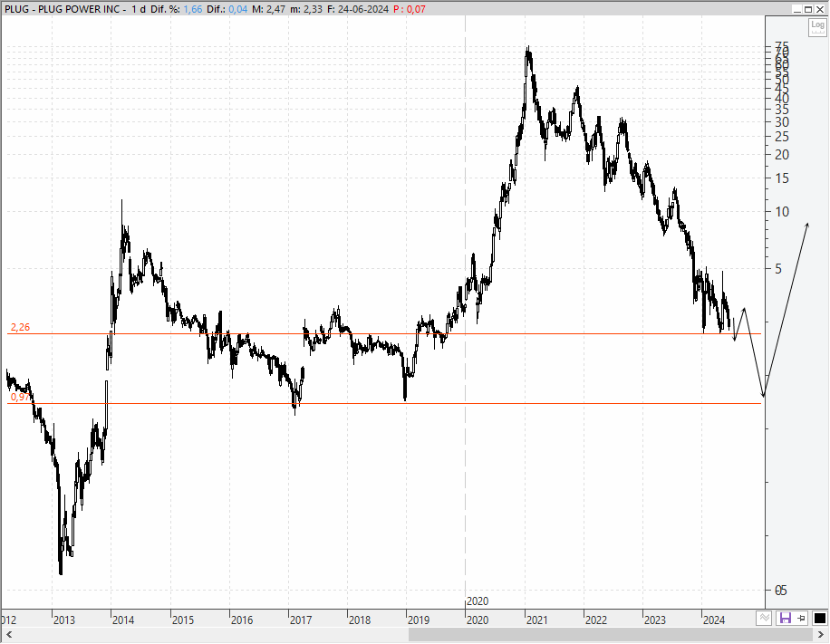830x644 pixels.
Task: Click the P: 0,07 red value
Action: click(x=410, y=9)
